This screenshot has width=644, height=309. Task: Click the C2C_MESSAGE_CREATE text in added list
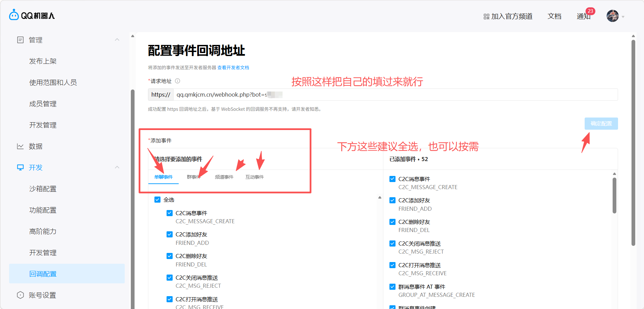coord(428,187)
